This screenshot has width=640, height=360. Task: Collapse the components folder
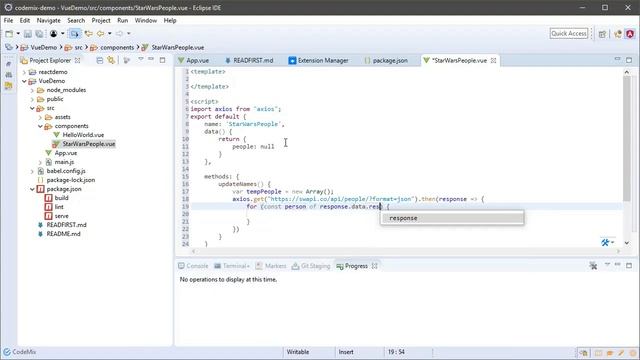click(x=40, y=126)
